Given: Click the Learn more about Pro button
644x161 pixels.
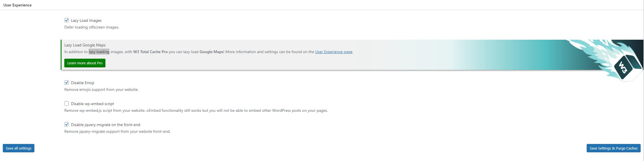Looking at the screenshot, I should coord(85,63).
